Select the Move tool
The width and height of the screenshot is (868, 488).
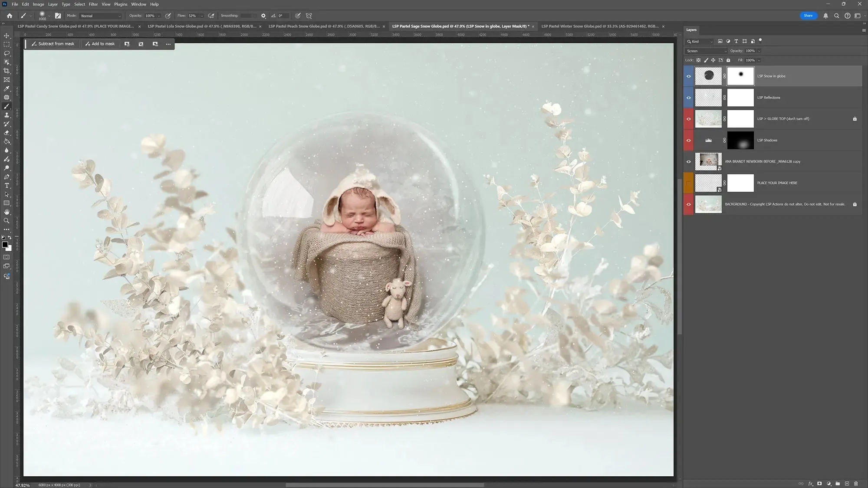point(7,36)
